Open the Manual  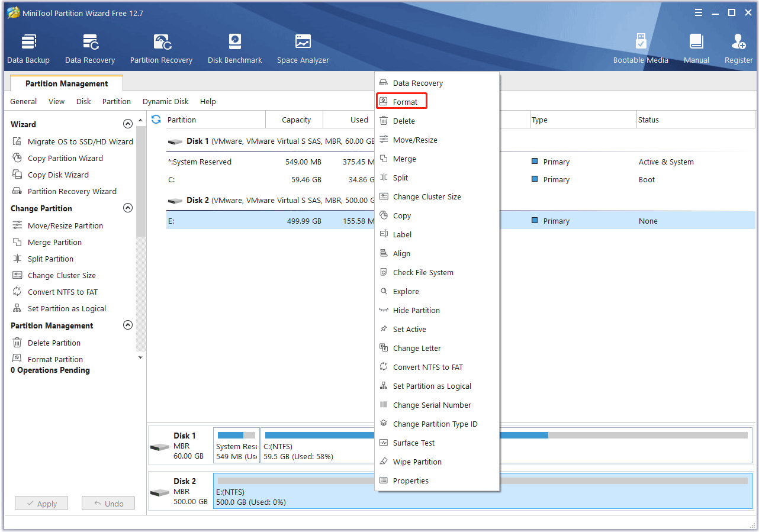tap(696, 49)
